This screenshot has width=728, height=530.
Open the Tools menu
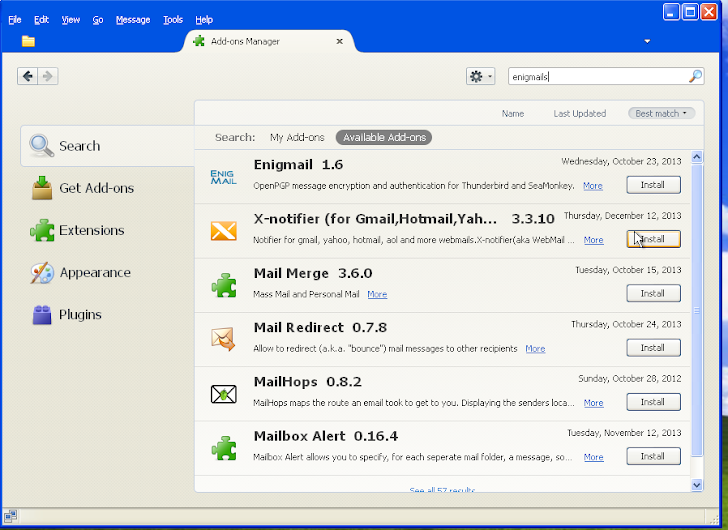click(173, 19)
